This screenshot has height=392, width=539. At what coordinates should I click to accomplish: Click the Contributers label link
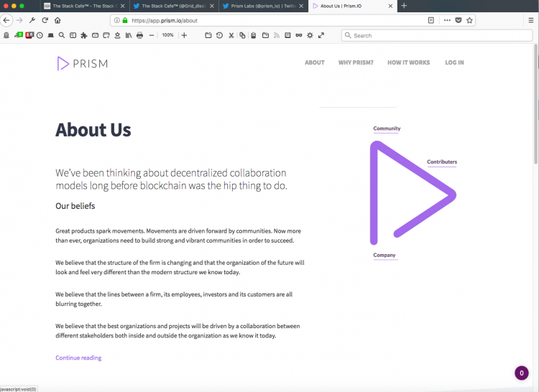pyautogui.click(x=442, y=162)
